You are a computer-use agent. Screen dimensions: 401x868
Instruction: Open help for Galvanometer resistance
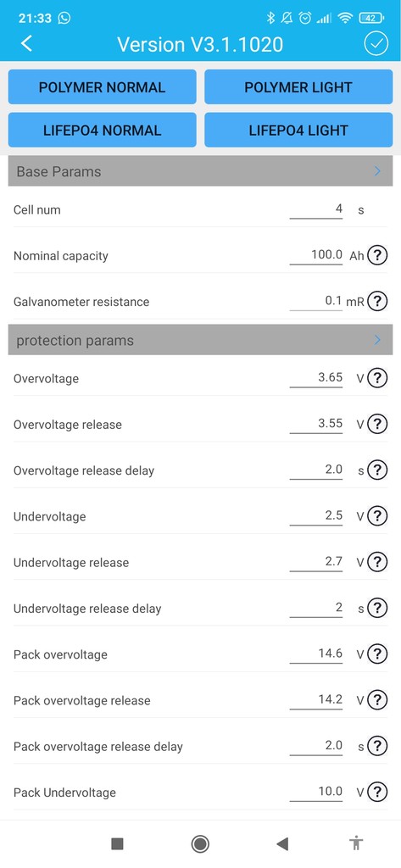pos(377,302)
